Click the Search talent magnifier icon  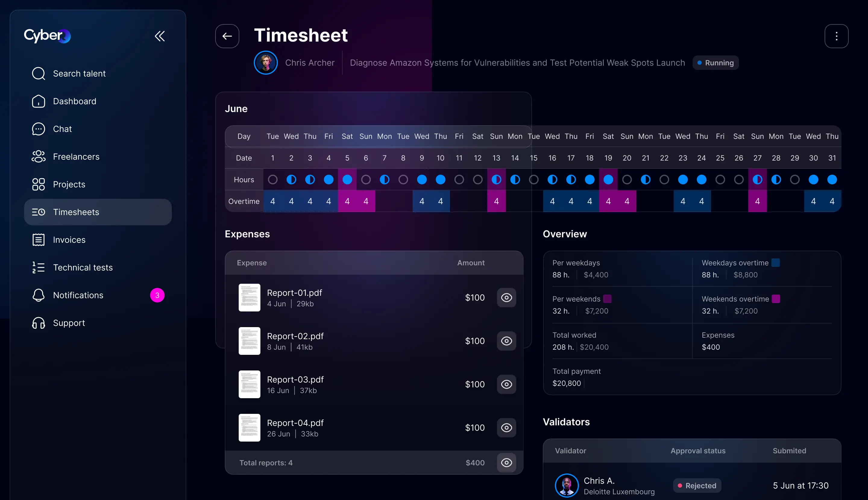pos(39,73)
